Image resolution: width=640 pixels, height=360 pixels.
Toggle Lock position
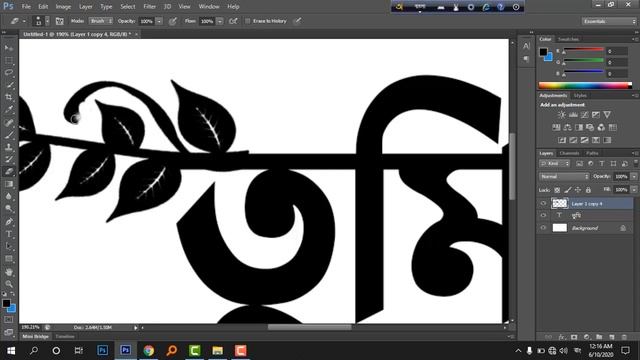click(x=578, y=190)
